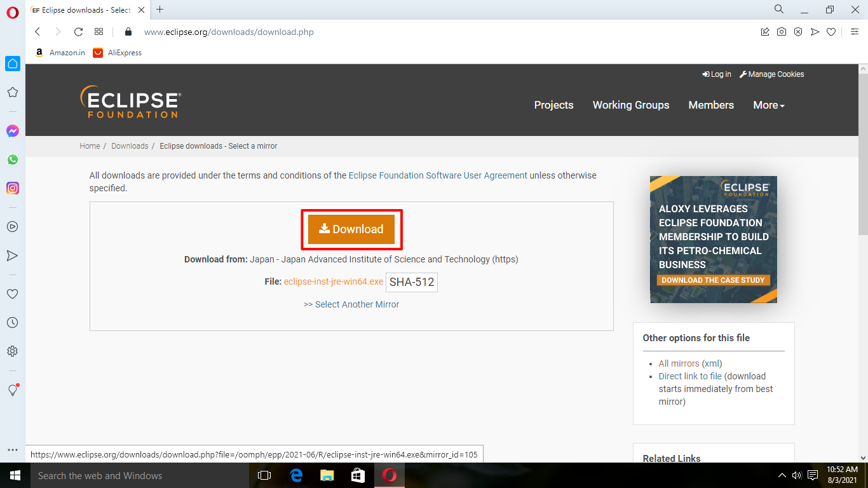Open the Eclipse Foundation Software User Agreement

coord(438,175)
